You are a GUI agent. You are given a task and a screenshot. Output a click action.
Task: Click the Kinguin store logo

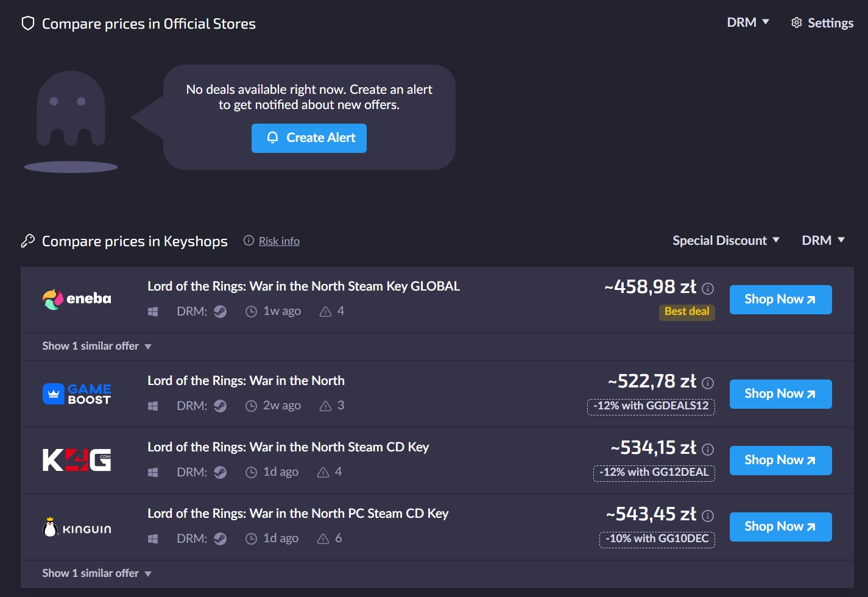77,528
